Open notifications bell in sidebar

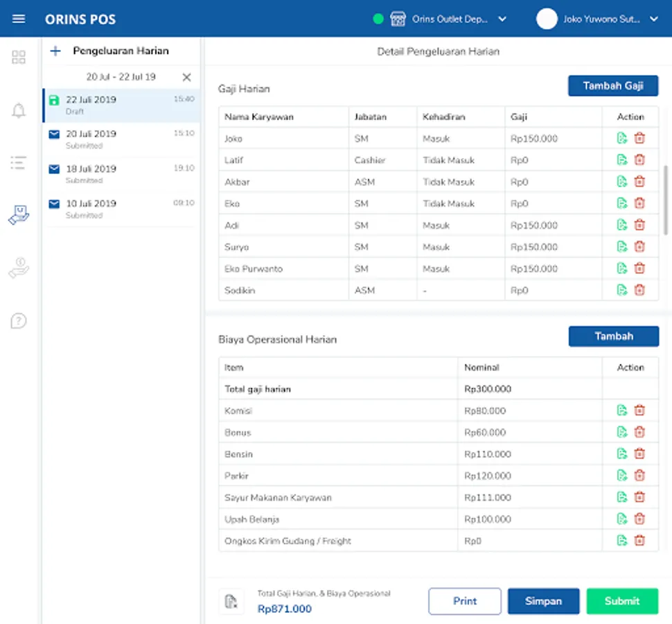point(19,110)
